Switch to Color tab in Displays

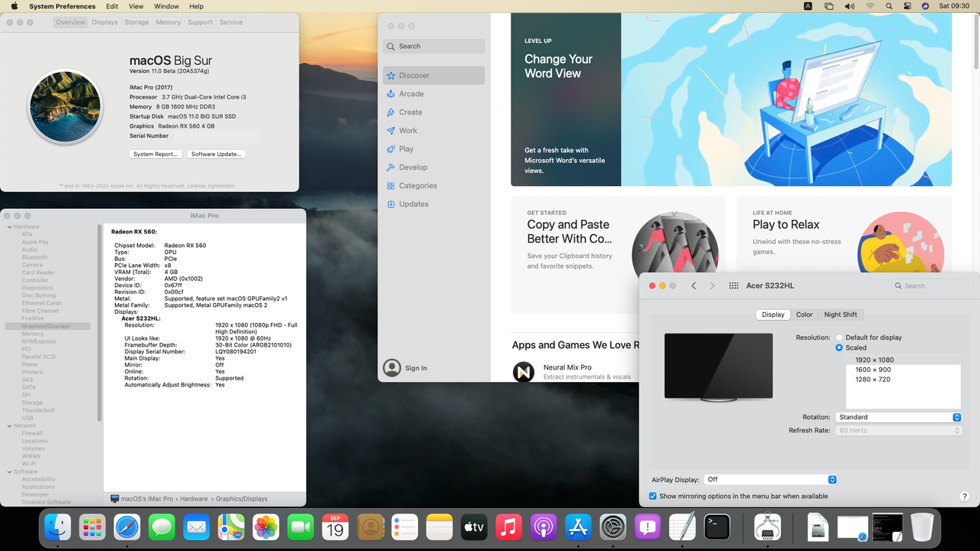(804, 315)
